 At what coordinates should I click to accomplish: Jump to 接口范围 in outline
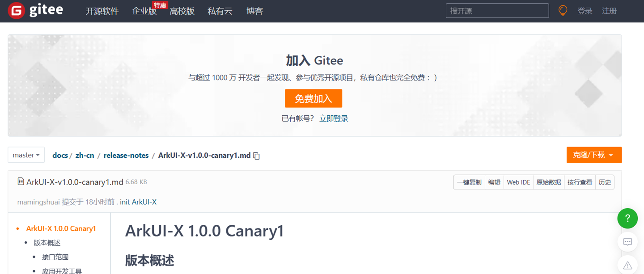point(55,257)
